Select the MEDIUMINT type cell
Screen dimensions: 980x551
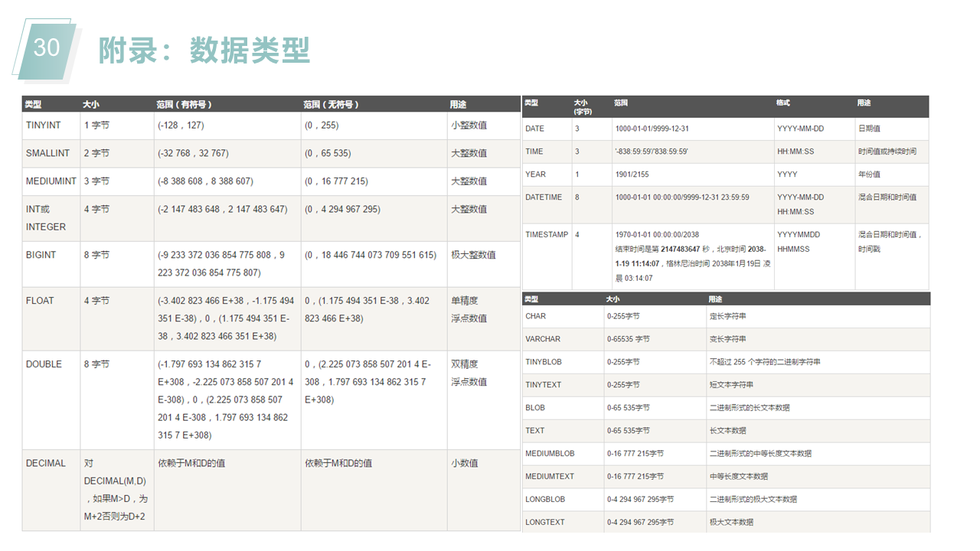coord(51,181)
